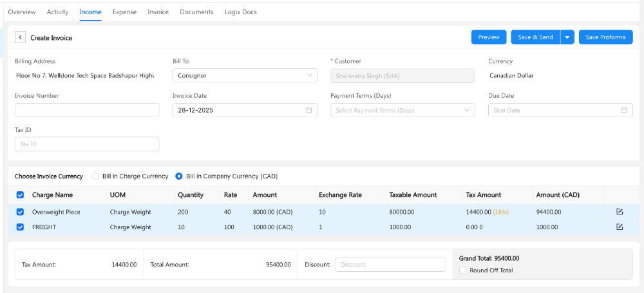This screenshot has height=293, width=644.
Task: Select Bill in Company Currency (CAD)
Action: (179, 176)
